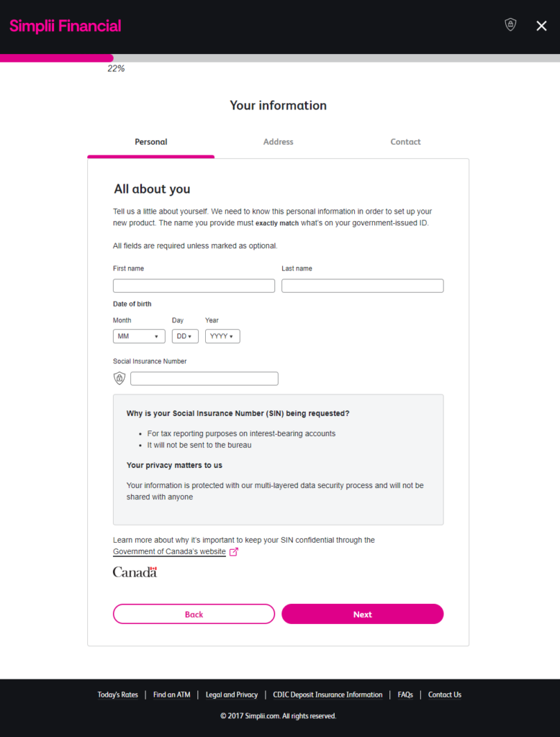Go back with the Back button
The width and height of the screenshot is (560, 737).
(194, 614)
